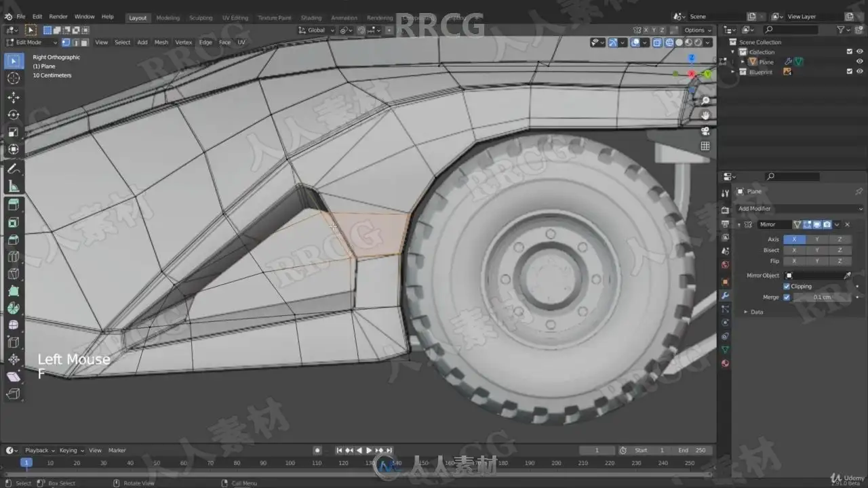Screen dimensions: 868x488
Task: Click the End frame 250 field
Action: click(x=692, y=450)
